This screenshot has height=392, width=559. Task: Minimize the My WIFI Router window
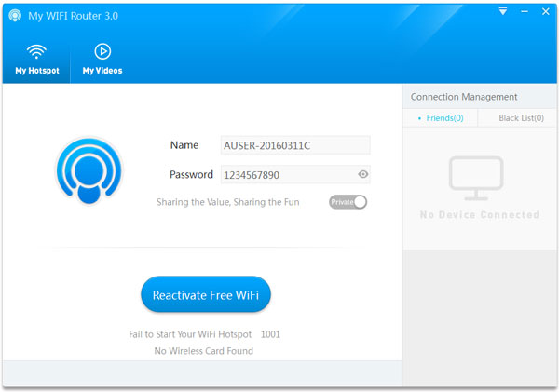coord(524,11)
